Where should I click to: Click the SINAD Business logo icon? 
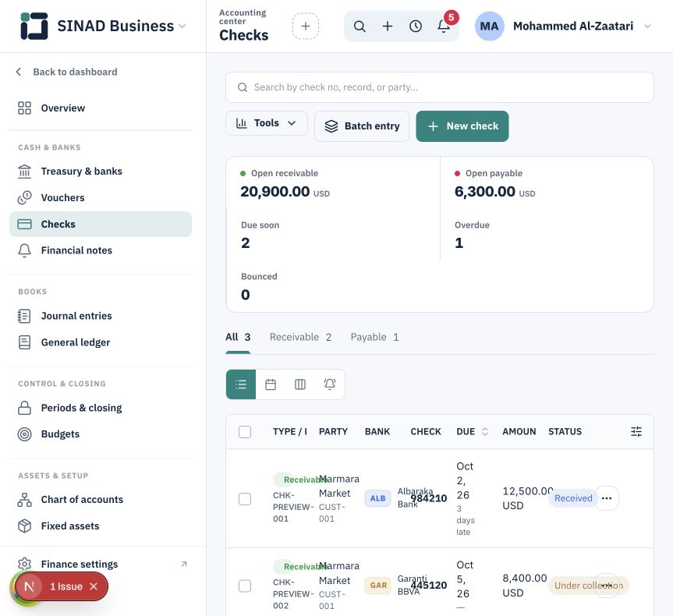(34, 26)
